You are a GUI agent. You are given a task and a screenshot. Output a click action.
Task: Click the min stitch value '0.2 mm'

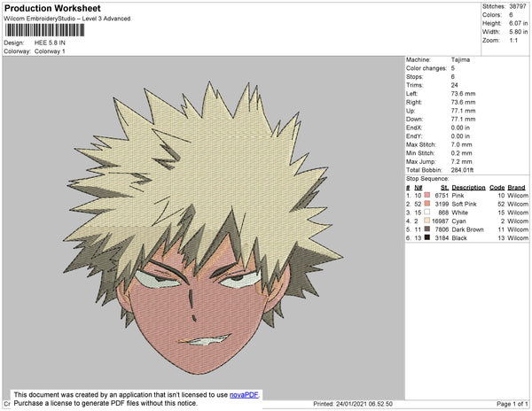click(461, 153)
